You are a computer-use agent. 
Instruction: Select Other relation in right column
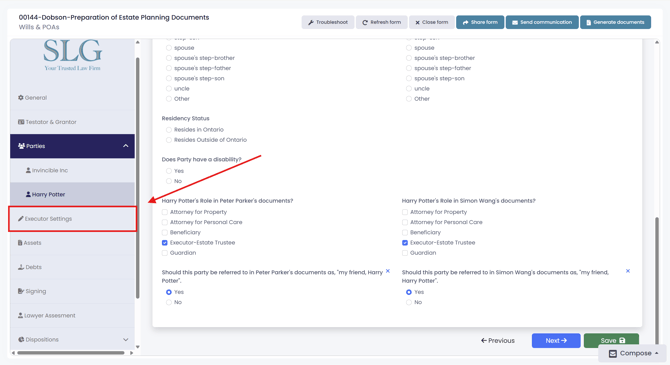click(x=409, y=99)
